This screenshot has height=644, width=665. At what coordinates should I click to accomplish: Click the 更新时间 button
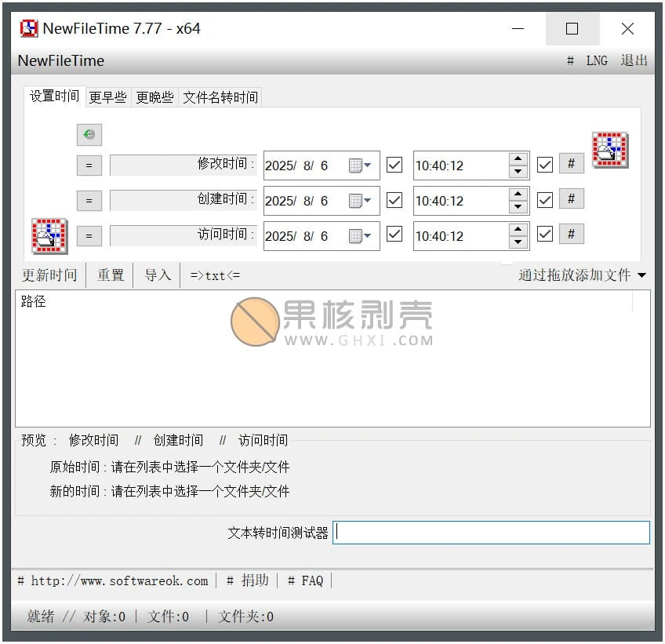click(x=49, y=275)
